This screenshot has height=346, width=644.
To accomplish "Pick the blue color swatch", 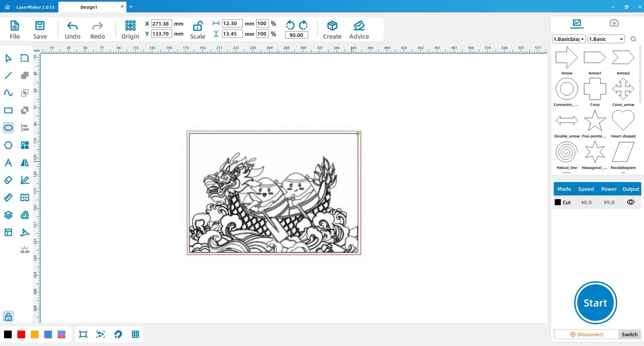I will [48, 334].
